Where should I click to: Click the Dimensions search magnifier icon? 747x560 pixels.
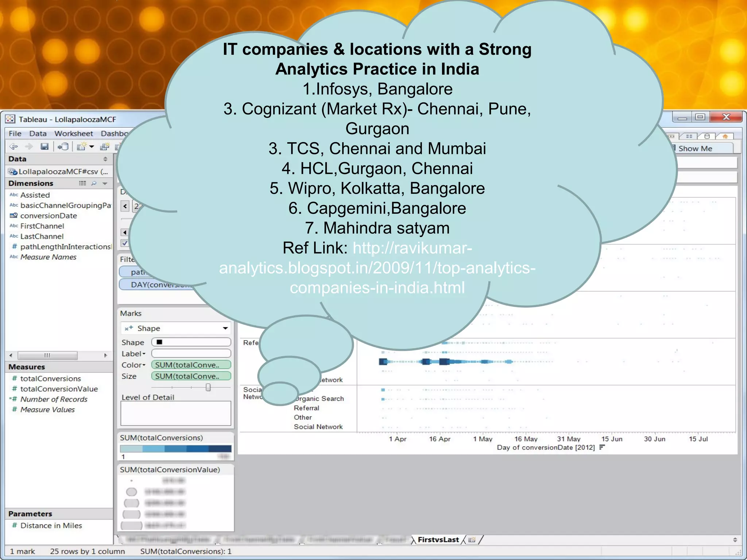pos(94,183)
